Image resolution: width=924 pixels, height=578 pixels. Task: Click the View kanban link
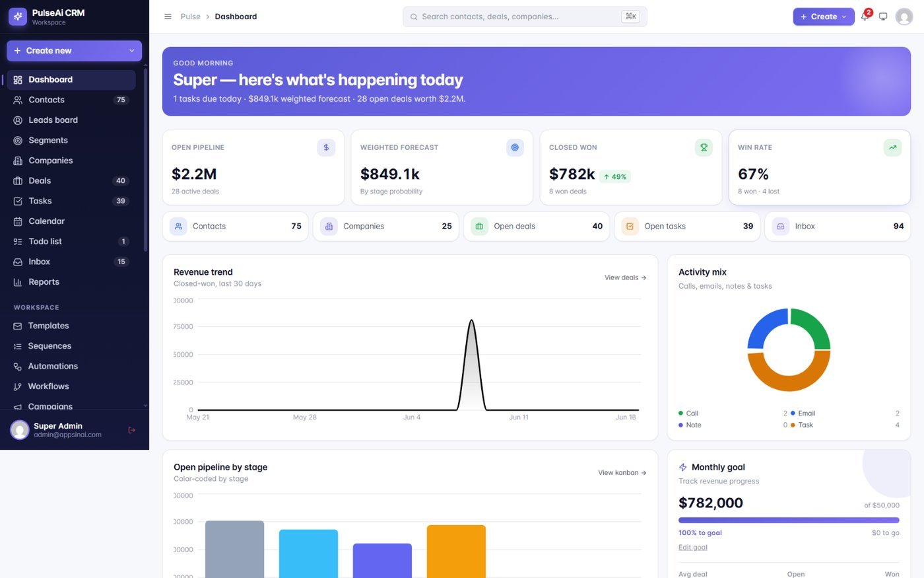pyautogui.click(x=622, y=473)
